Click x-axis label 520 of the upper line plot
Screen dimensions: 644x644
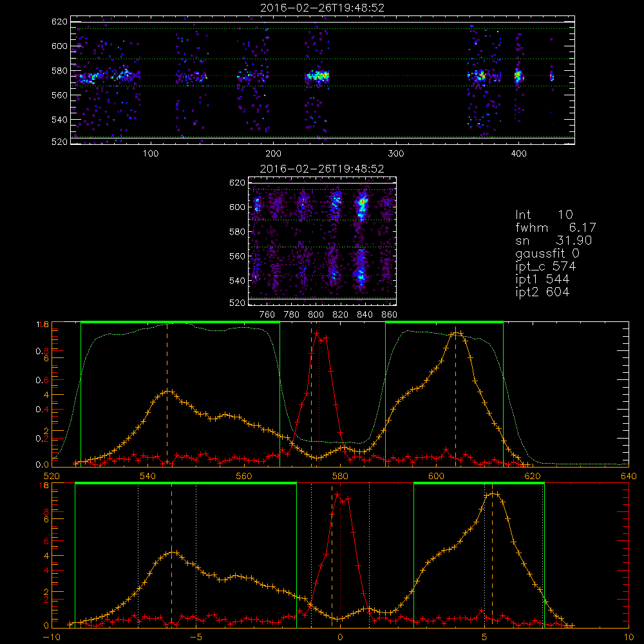click(x=52, y=476)
